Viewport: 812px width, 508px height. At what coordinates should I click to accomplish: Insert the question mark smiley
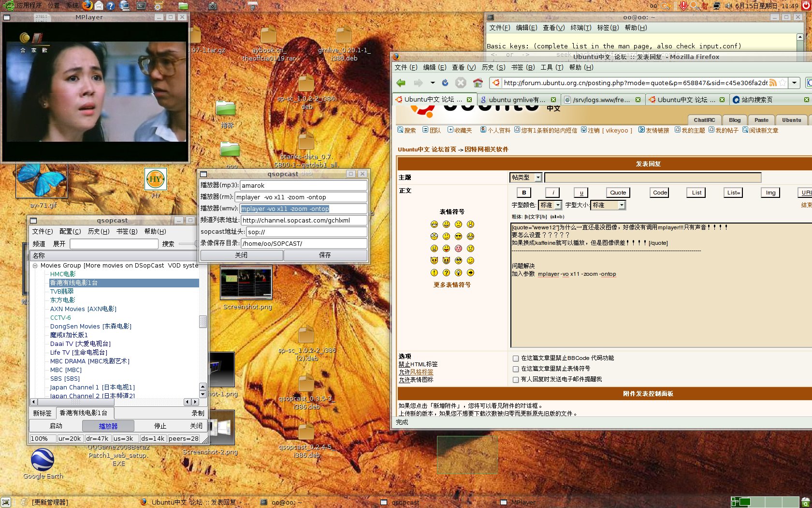coord(446,272)
